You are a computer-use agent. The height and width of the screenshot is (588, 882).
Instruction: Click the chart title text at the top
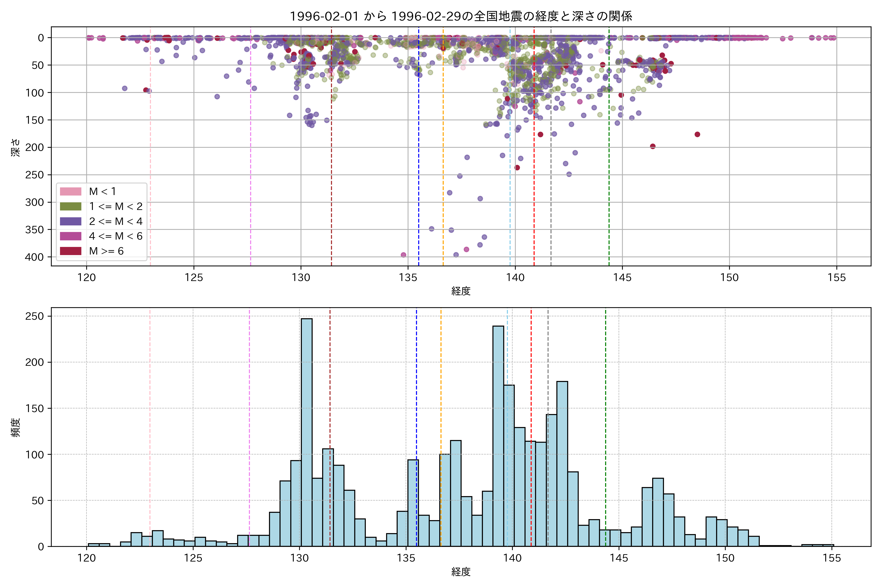[461, 16]
